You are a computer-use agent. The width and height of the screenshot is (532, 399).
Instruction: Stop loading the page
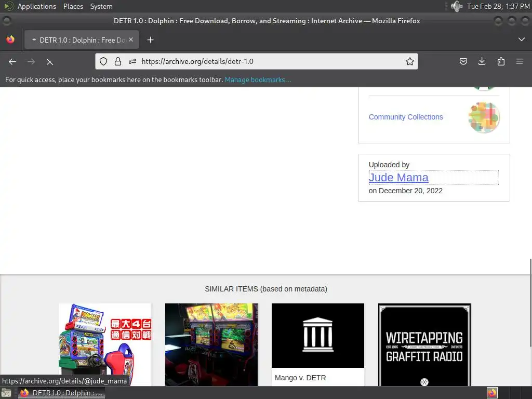point(49,62)
